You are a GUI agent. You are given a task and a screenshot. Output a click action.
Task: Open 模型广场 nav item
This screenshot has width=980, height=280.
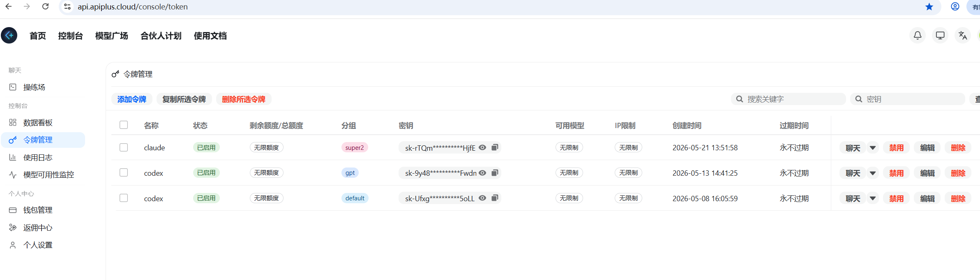[112, 36]
